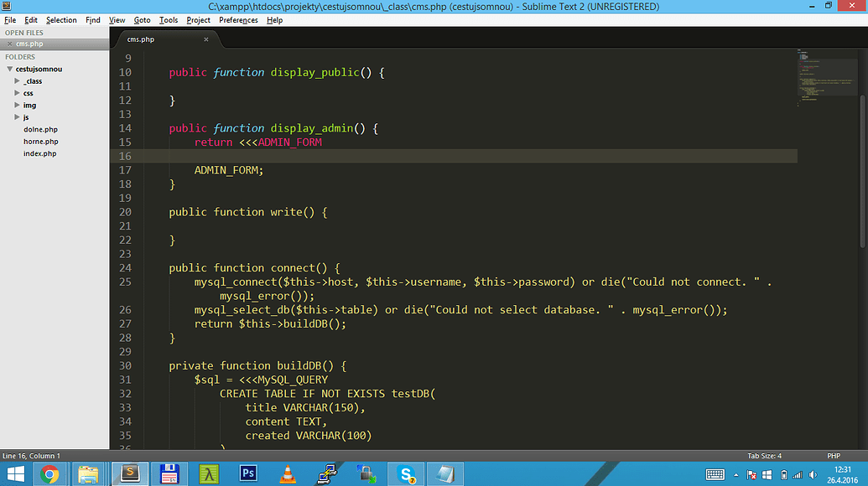This screenshot has height=486, width=868.
Task: Click the battery status tray icon
Action: coord(784,474)
